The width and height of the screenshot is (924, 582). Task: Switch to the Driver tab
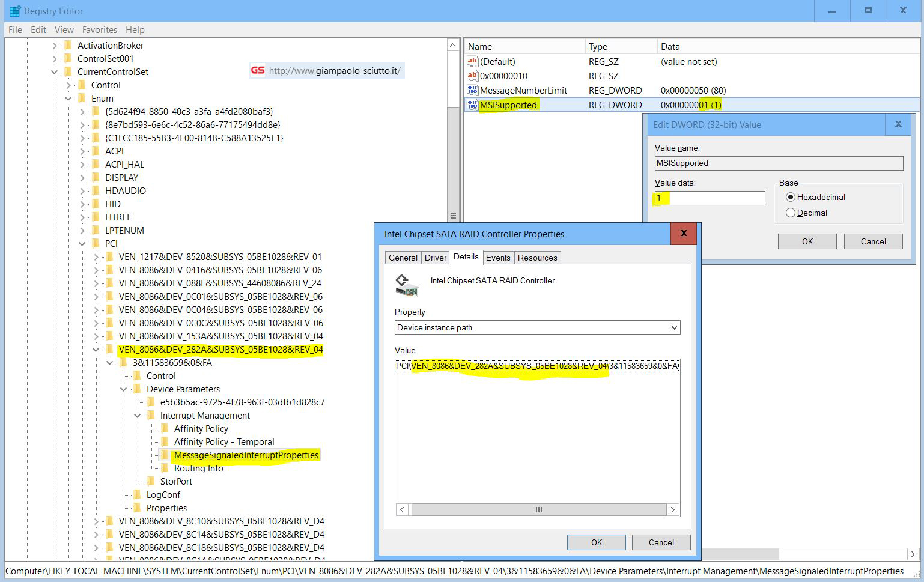click(x=436, y=257)
